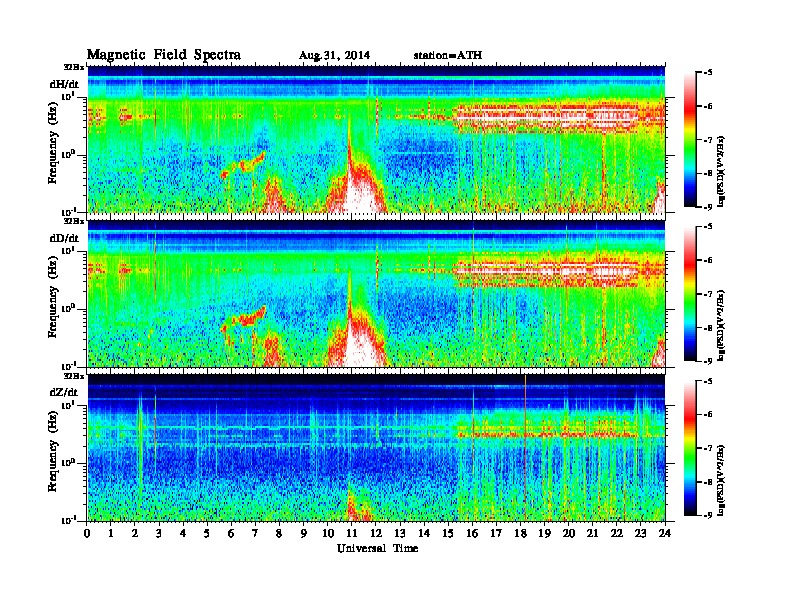
Task: Click inside the dZ/dt spectrogram plot
Action: pos(376,447)
